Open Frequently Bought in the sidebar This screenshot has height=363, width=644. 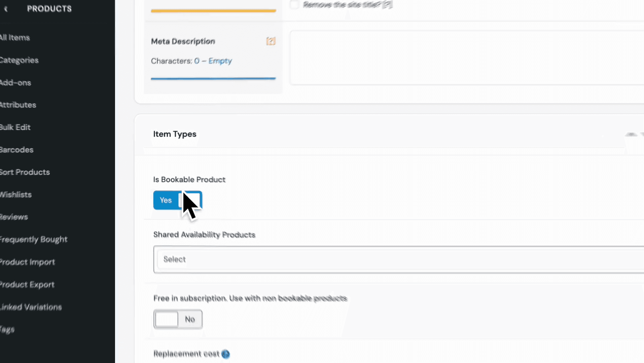pyautogui.click(x=34, y=240)
